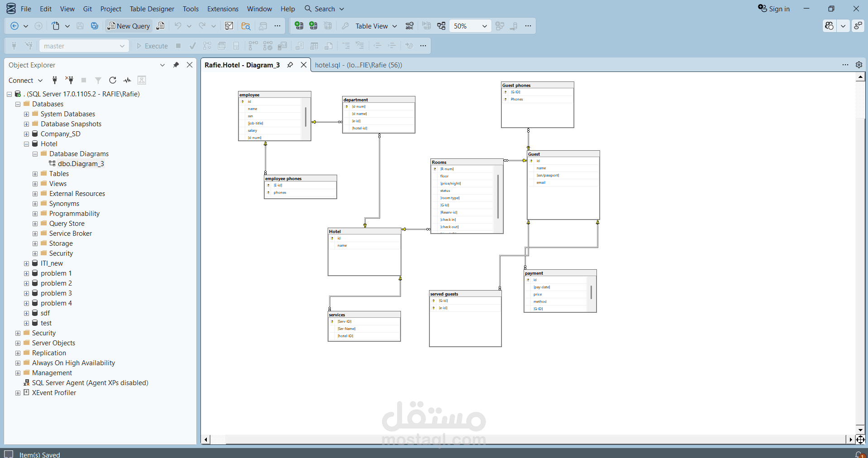Image resolution: width=868 pixels, height=458 pixels.
Task: Click the Navigate Backward arrow icon
Action: (14, 26)
